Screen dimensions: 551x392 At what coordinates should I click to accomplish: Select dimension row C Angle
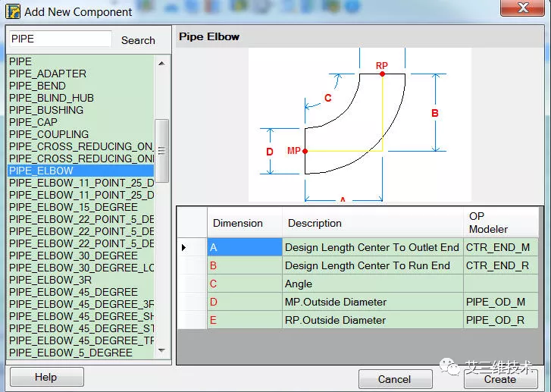(298, 284)
